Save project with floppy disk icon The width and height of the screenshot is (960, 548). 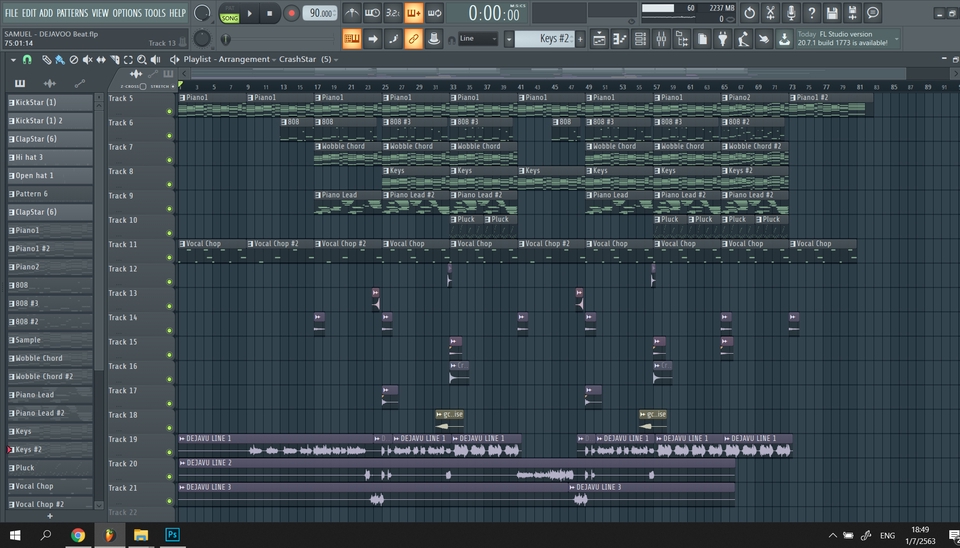click(832, 13)
